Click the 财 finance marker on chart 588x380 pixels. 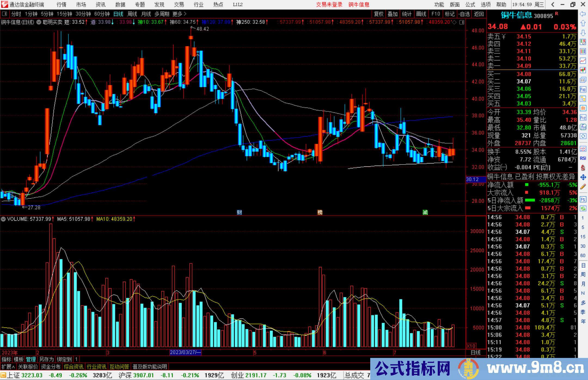(x=239, y=212)
